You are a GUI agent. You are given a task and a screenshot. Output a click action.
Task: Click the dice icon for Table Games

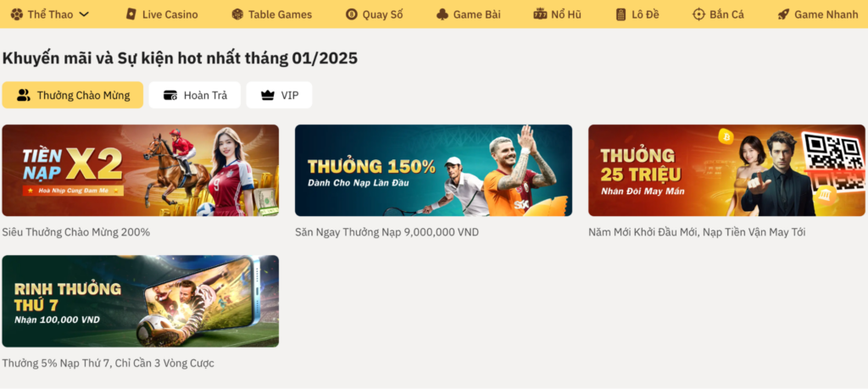[x=237, y=14]
